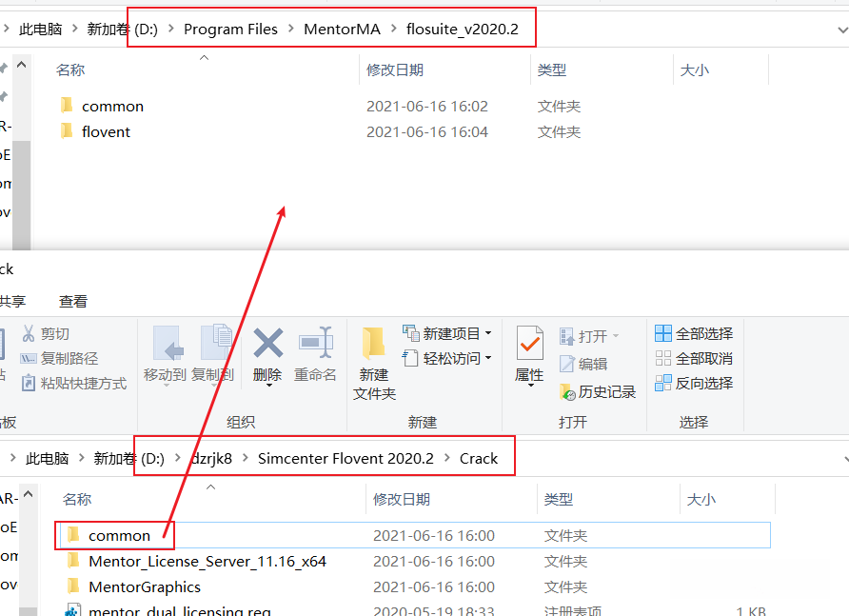Click the Move to (移动到) icon
The image size is (849, 616).
[x=168, y=344]
